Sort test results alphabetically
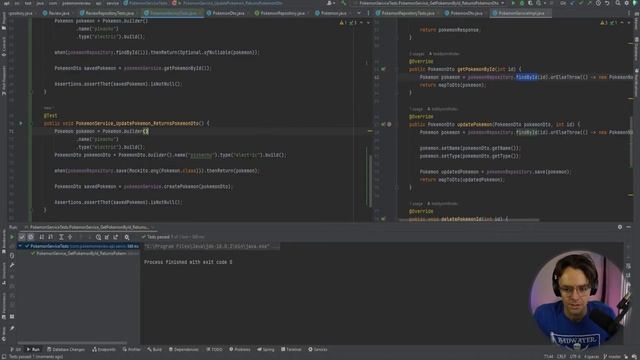The image size is (640, 360). 42,237
